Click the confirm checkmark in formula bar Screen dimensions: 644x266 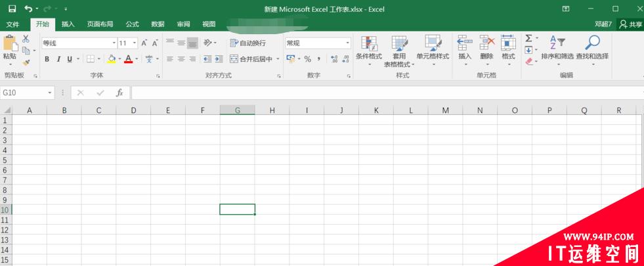100,93
